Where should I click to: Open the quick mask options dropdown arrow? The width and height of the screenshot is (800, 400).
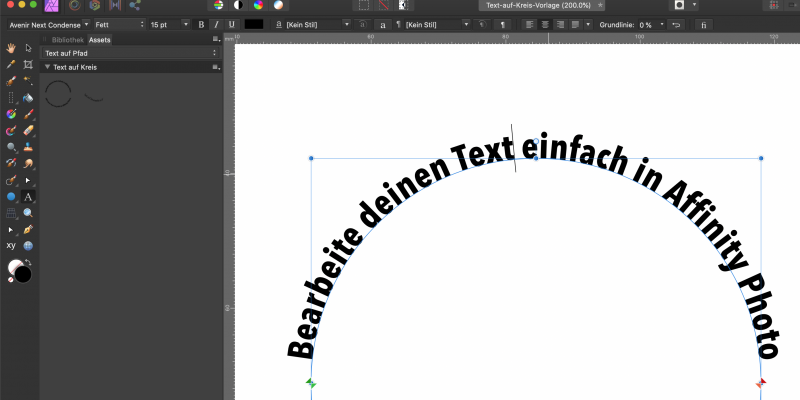click(x=694, y=5)
